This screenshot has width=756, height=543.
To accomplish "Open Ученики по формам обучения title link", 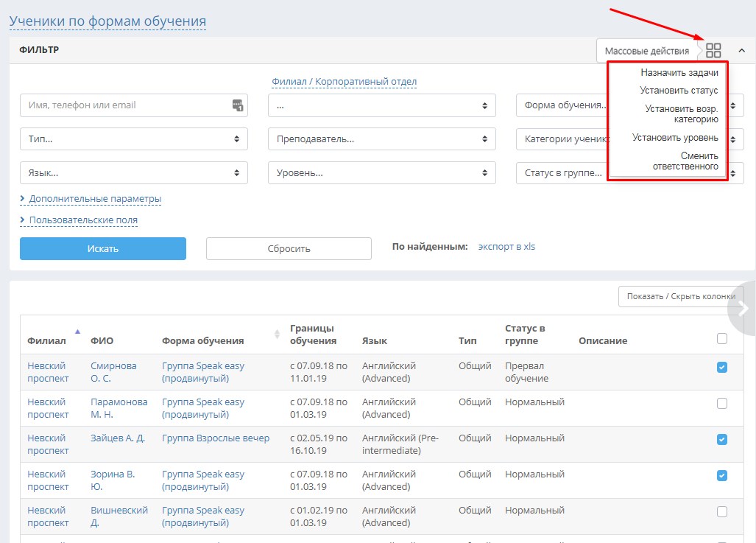I will point(107,21).
